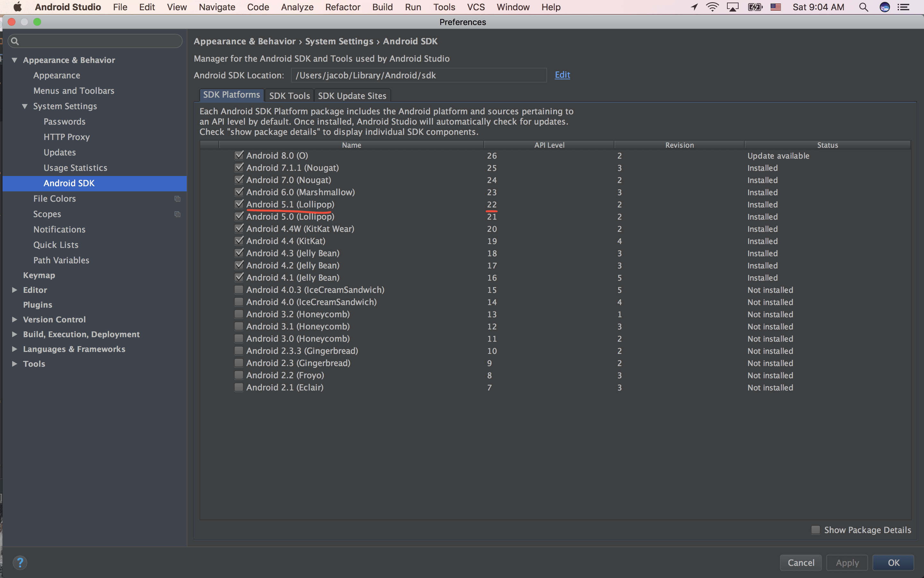Expand Languages & Frameworks section

pyautogui.click(x=14, y=349)
